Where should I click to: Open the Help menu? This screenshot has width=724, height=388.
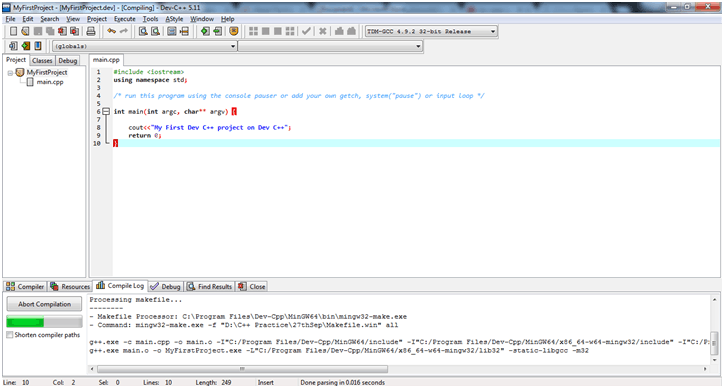[x=227, y=19]
